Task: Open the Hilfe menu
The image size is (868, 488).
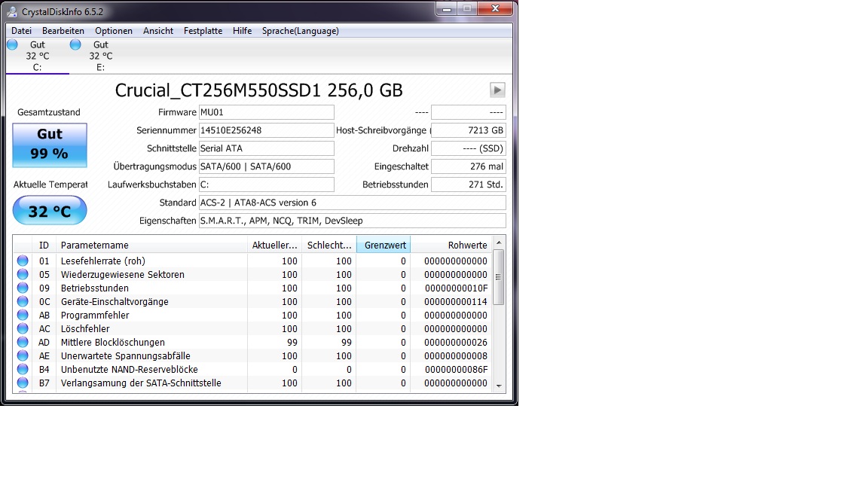Action: (x=242, y=31)
